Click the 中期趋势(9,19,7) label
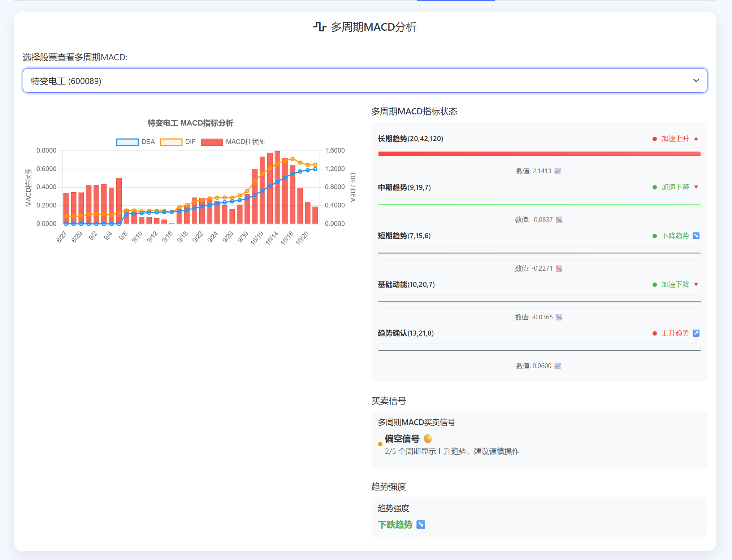 tap(404, 187)
